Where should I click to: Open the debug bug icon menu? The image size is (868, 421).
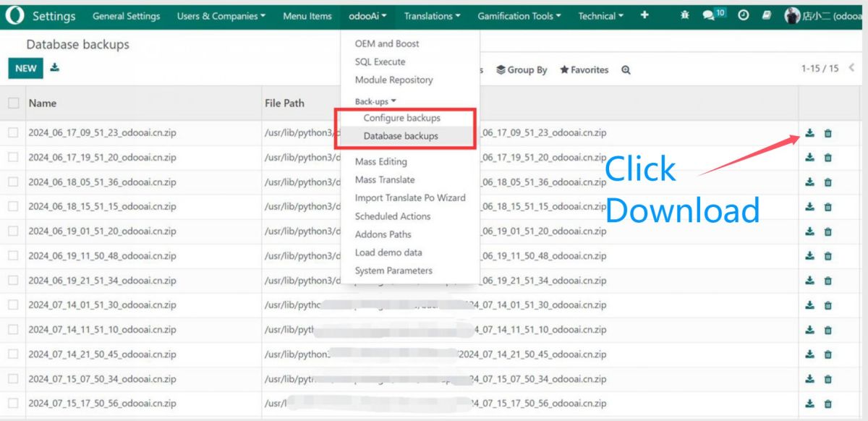(x=684, y=16)
